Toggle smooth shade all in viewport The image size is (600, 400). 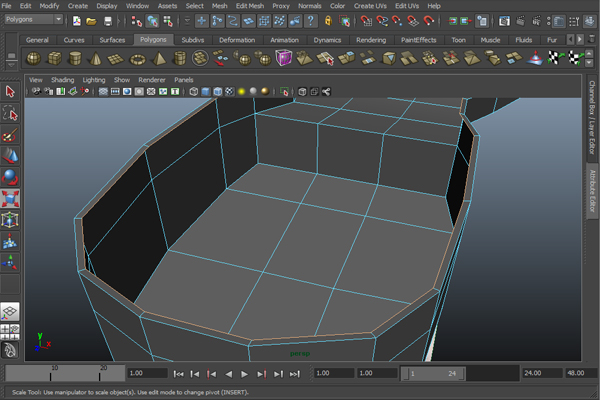pos(205,91)
